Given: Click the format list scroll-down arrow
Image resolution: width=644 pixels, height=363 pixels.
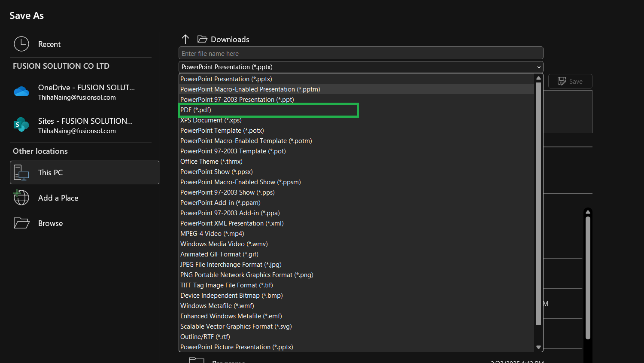Looking at the screenshot, I should [538, 347].
